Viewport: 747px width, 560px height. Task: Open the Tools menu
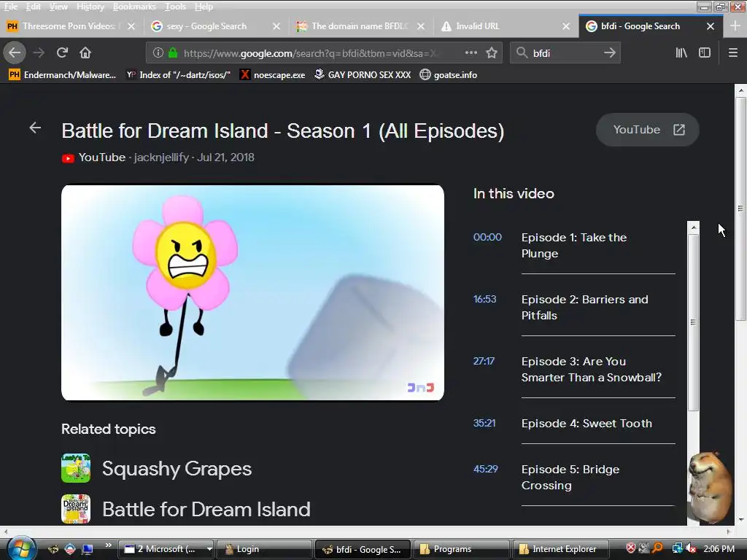coord(175,7)
